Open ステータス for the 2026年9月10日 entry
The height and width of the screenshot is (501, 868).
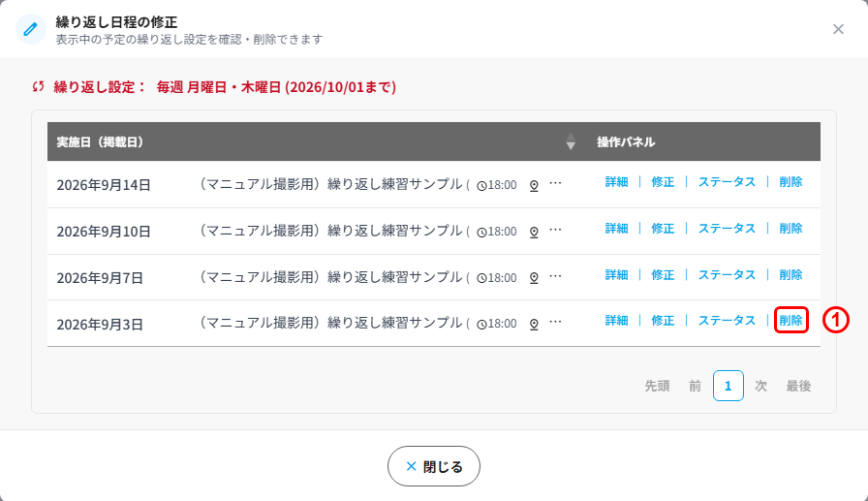[727, 229]
